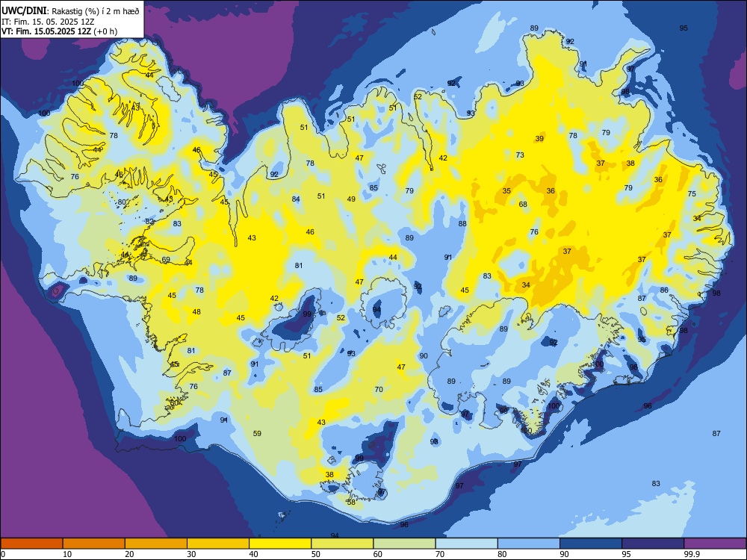The width and height of the screenshot is (747, 560).
Task: Click the 'IT: Fim. 15. 05. 2025 12Z' line
Action: click(x=47, y=22)
